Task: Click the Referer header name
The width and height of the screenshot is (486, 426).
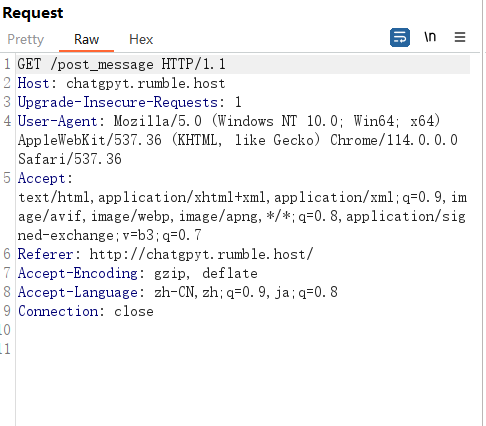Action: [46, 254]
